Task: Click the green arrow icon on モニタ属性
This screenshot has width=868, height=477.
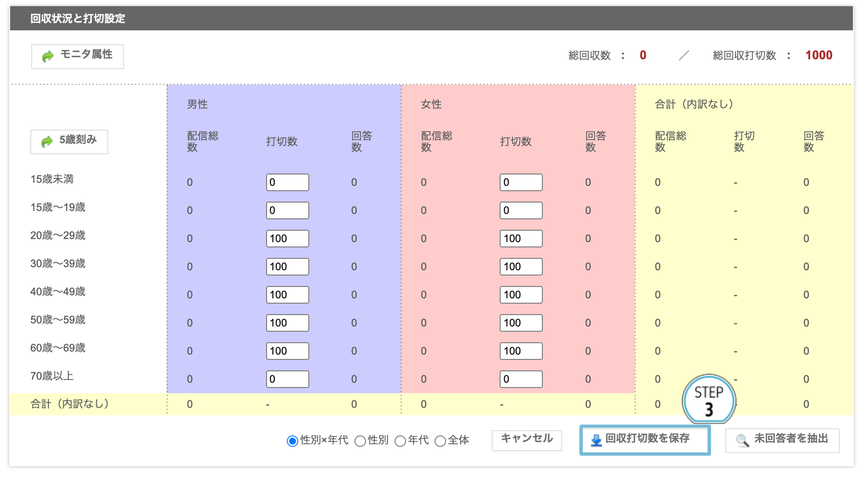Action: coord(49,55)
